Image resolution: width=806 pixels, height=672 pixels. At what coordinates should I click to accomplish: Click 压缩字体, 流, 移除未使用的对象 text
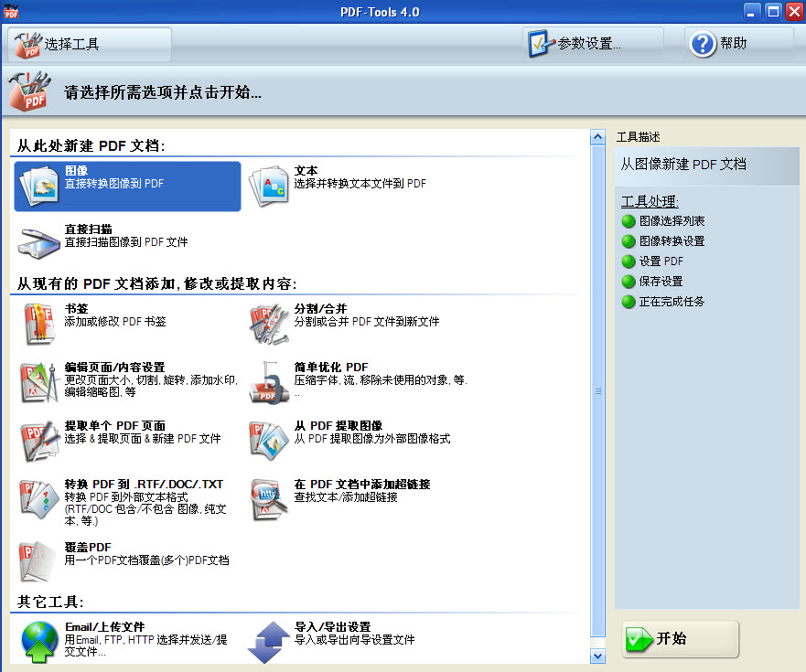coord(381,380)
